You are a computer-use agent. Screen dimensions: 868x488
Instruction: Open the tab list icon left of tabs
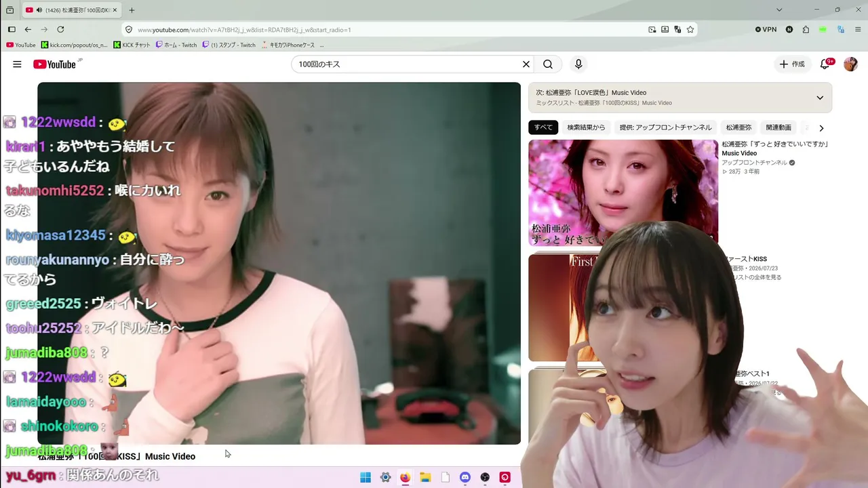coord(9,10)
